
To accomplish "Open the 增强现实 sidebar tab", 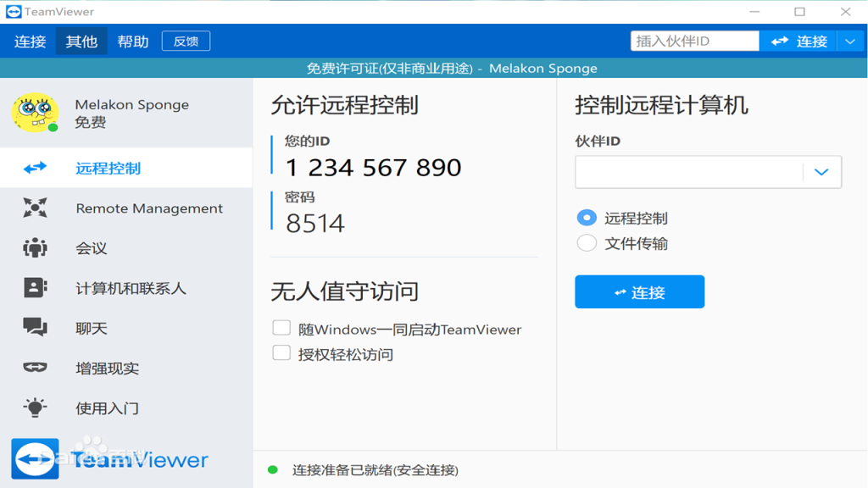I will [x=126, y=368].
